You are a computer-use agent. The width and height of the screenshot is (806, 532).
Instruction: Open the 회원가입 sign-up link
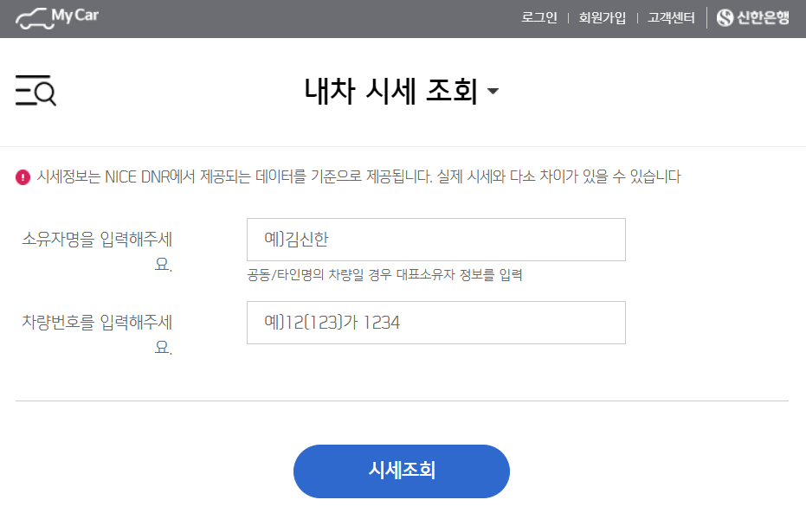coord(602,18)
